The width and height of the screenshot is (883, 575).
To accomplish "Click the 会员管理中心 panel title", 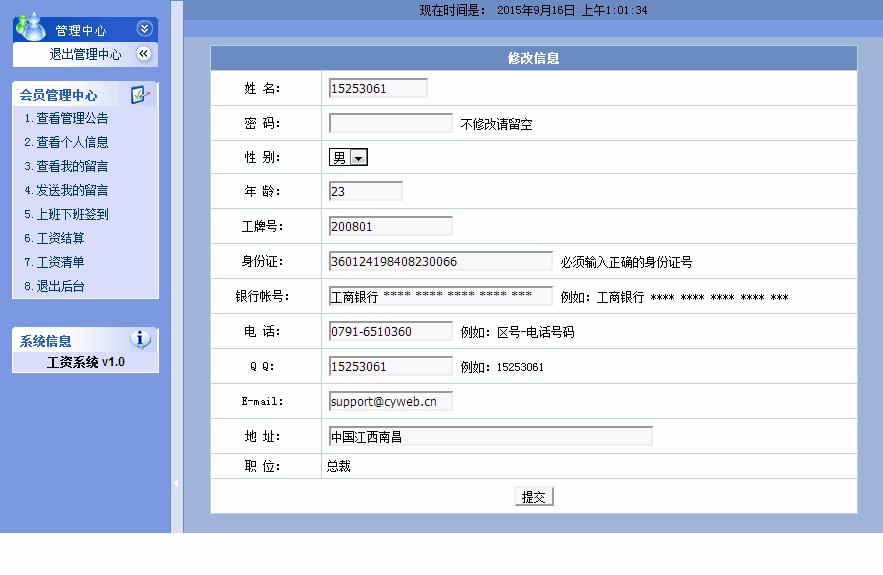I will coord(59,95).
